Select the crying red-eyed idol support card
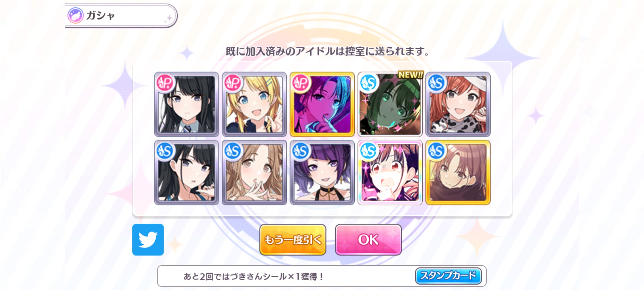The image size is (644, 290). point(390,172)
